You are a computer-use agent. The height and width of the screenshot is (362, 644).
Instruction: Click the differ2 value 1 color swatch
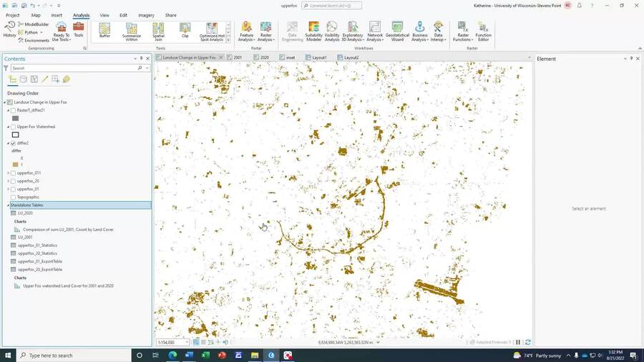point(16,165)
